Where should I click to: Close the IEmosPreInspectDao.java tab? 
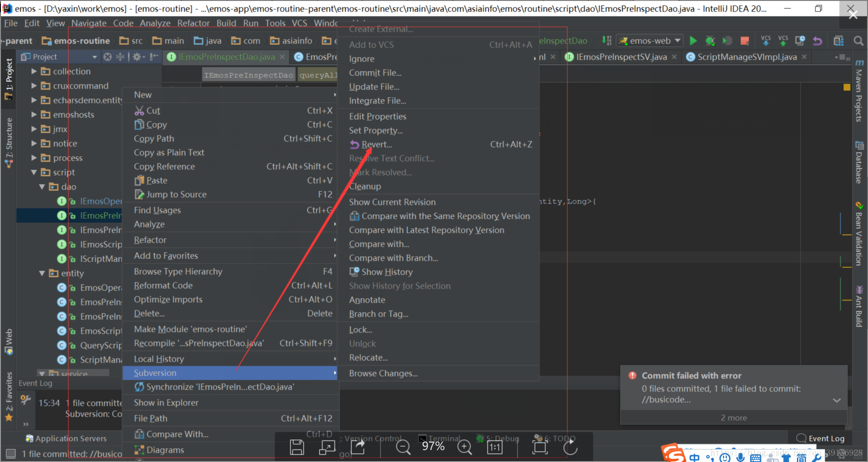pos(283,57)
